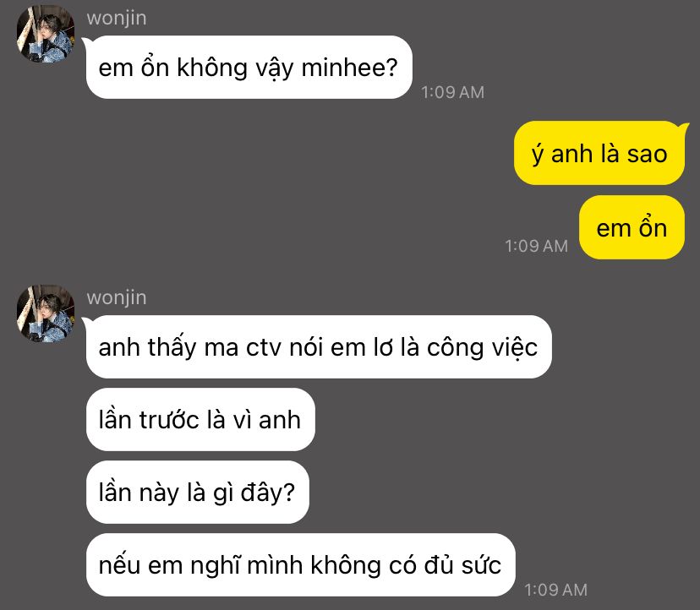The width and height of the screenshot is (700, 610).
Task: Select message "anh thấy ma ctv nói em lơ là công việc"
Action: point(319,346)
